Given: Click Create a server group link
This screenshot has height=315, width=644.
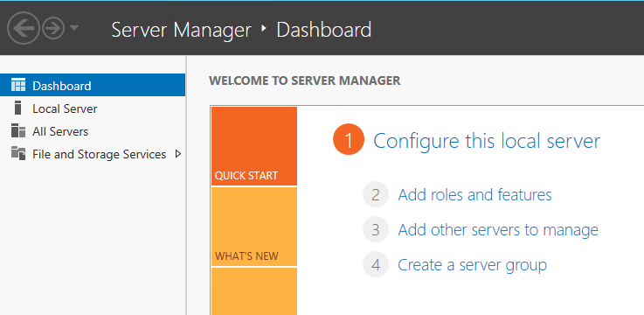Looking at the screenshot, I should pos(473,265).
